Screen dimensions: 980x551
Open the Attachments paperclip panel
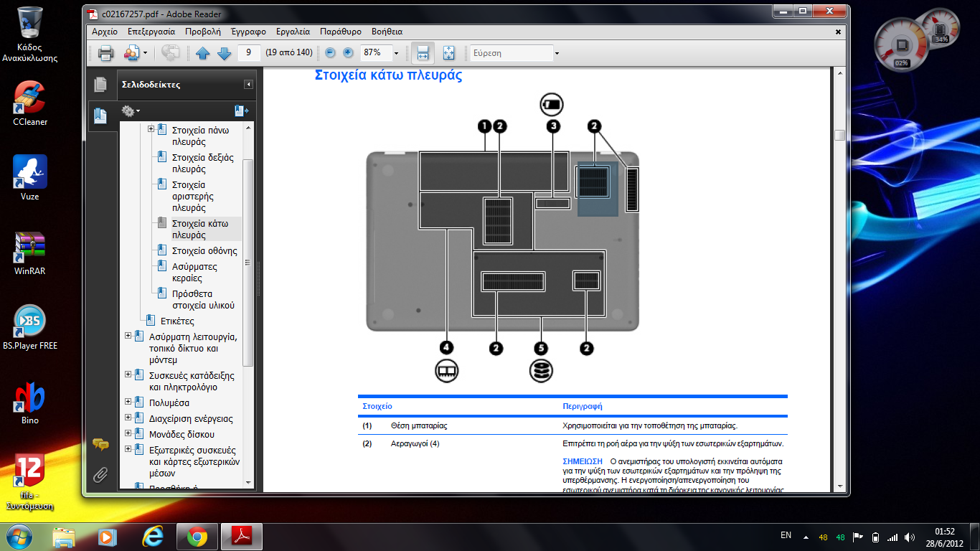(x=100, y=474)
